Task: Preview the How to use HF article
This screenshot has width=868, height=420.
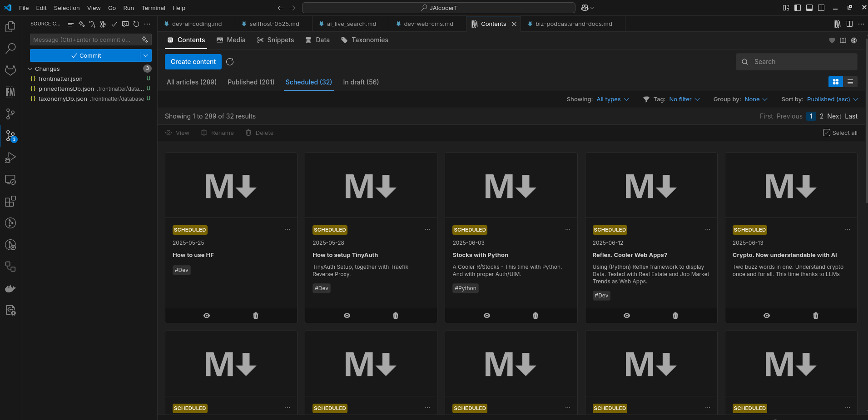Action: (x=207, y=316)
